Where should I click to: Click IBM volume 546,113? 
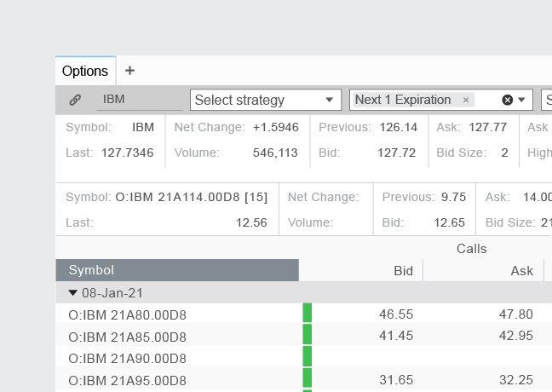point(275,153)
